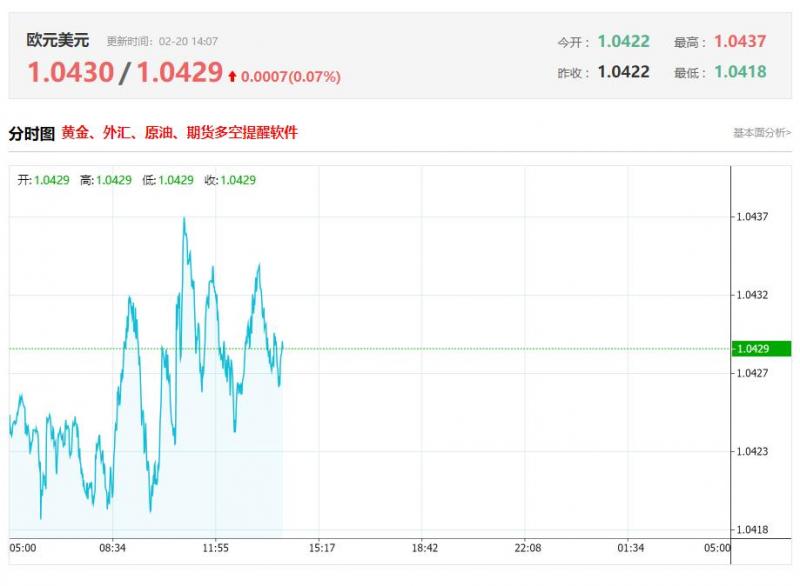800x586 pixels.
Task: Click the 1.0423 price axis label
Action: pos(752,451)
